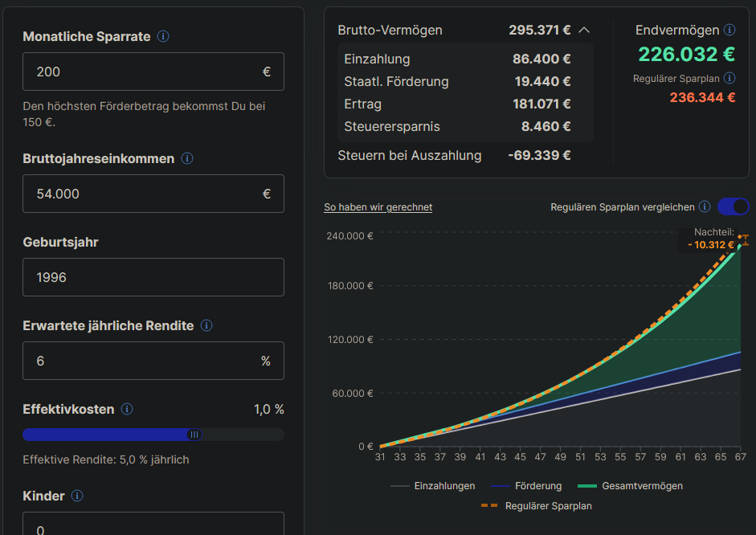Screen dimensions: 756x535
Task: Show info for Regulären Sparplan vergleichen
Action: coord(705,207)
